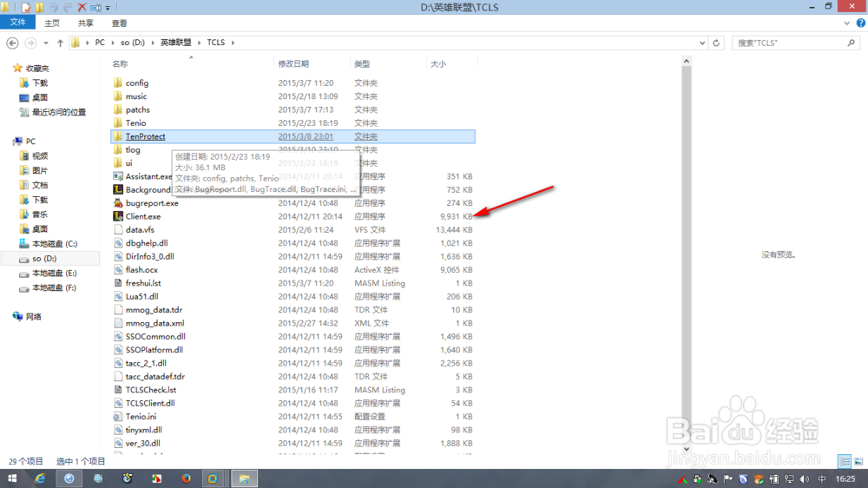Image resolution: width=868 pixels, height=488 pixels.
Task: Go back with the Back arrow
Action: [x=12, y=43]
